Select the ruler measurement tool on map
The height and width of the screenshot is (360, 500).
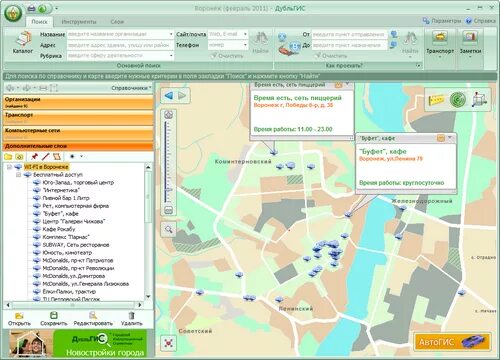[436, 99]
